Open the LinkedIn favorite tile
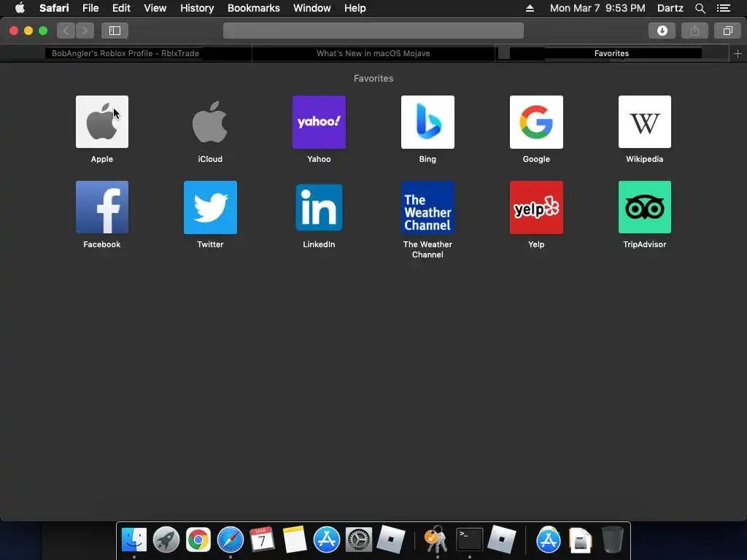 [319, 207]
